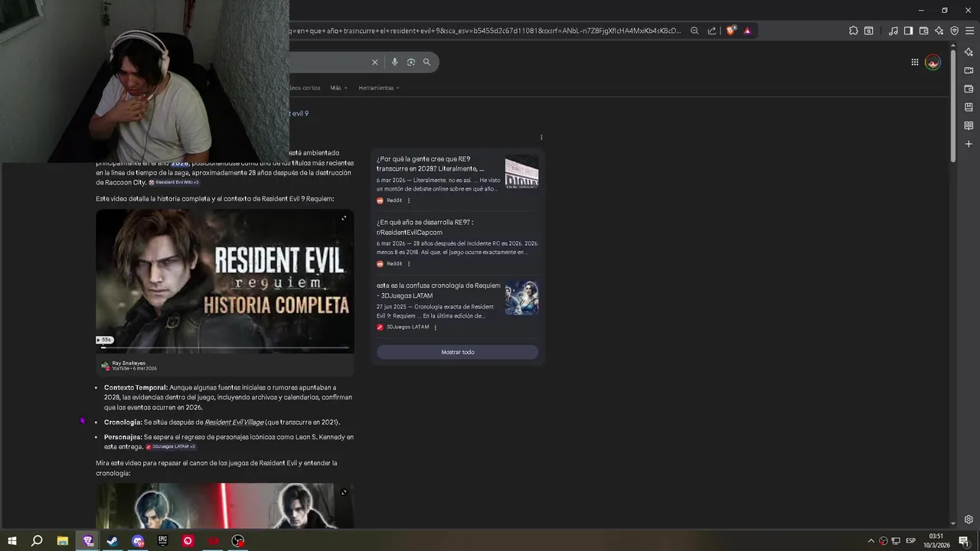The width and height of the screenshot is (980, 551).
Task: Show hidden system tray icons
Action: click(x=871, y=541)
